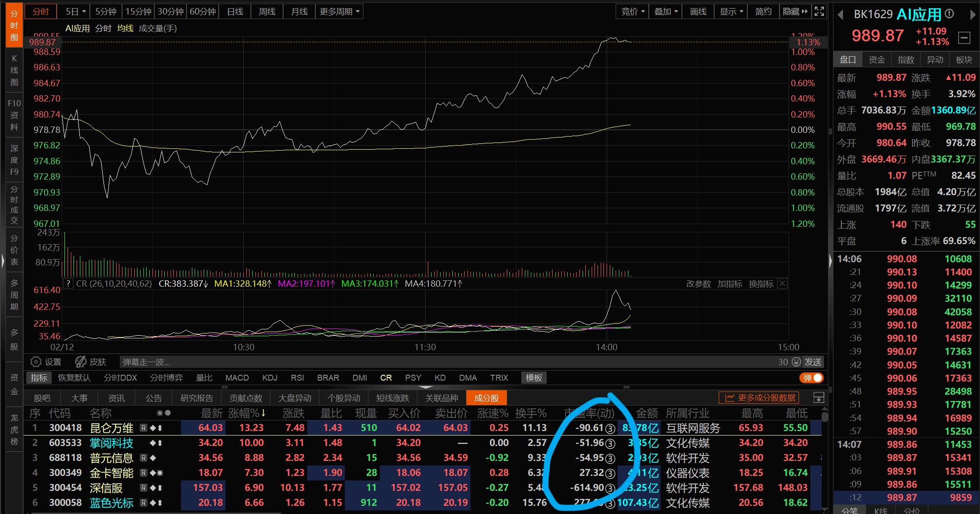Screen dimensions: 980x514
Task: Collapse quote panel with minus box button
Action: coord(964,38)
